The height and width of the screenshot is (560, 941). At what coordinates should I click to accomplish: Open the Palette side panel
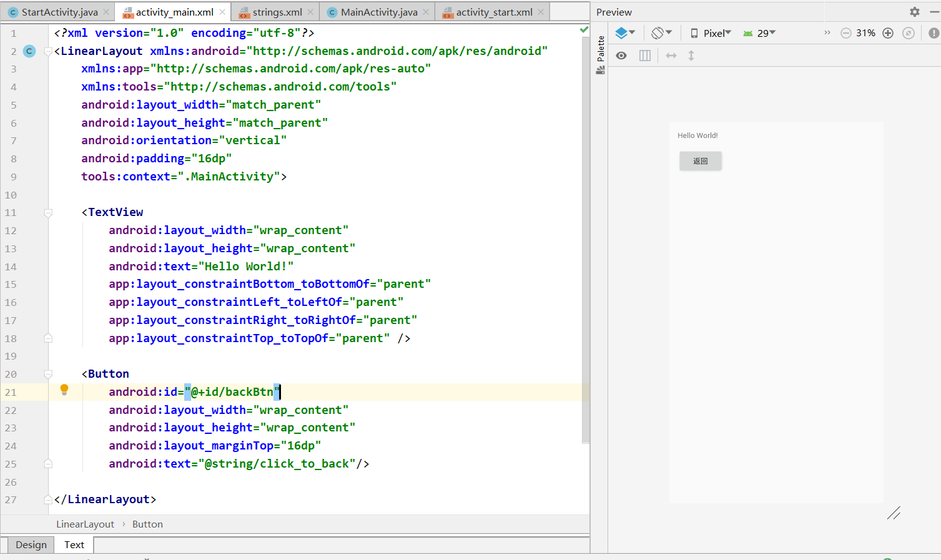click(x=601, y=55)
